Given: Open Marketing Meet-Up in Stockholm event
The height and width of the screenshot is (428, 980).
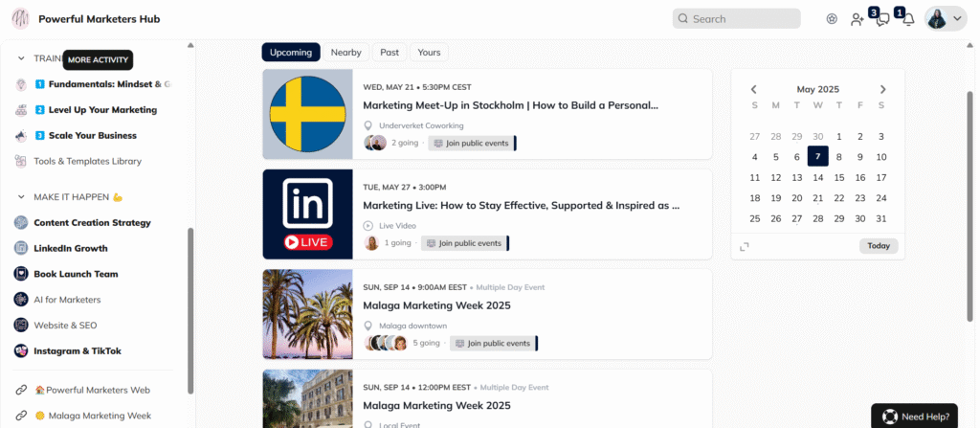Looking at the screenshot, I should coord(511,105).
